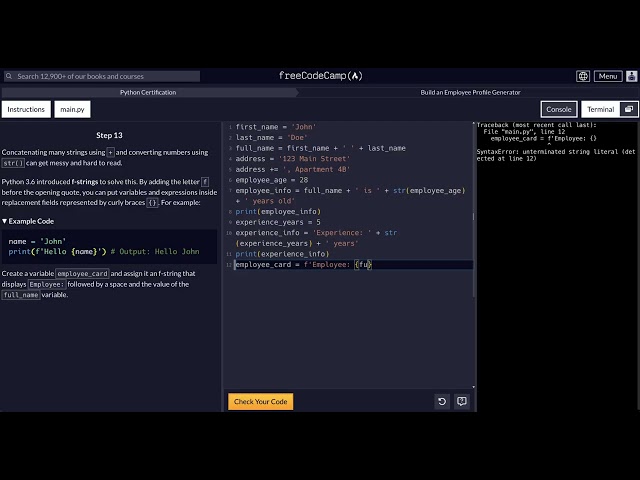Image resolution: width=640 pixels, height=480 pixels.
Task: Click line 2 last_name = 'Doe'
Action: [x=271, y=138]
